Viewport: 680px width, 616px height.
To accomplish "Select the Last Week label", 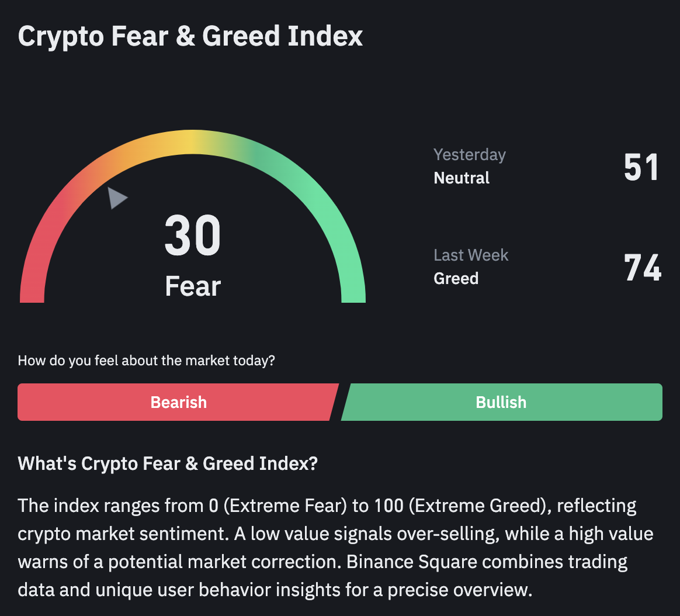I will pyautogui.click(x=471, y=255).
